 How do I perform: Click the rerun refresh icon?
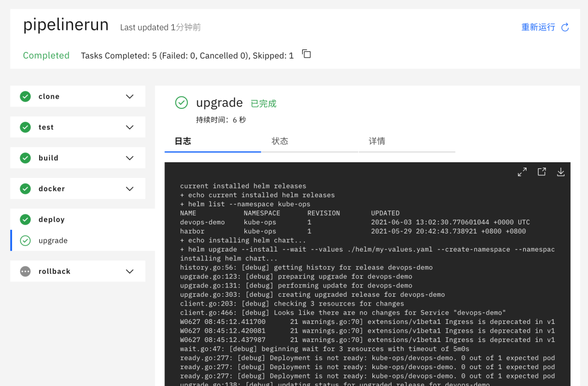coord(565,27)
